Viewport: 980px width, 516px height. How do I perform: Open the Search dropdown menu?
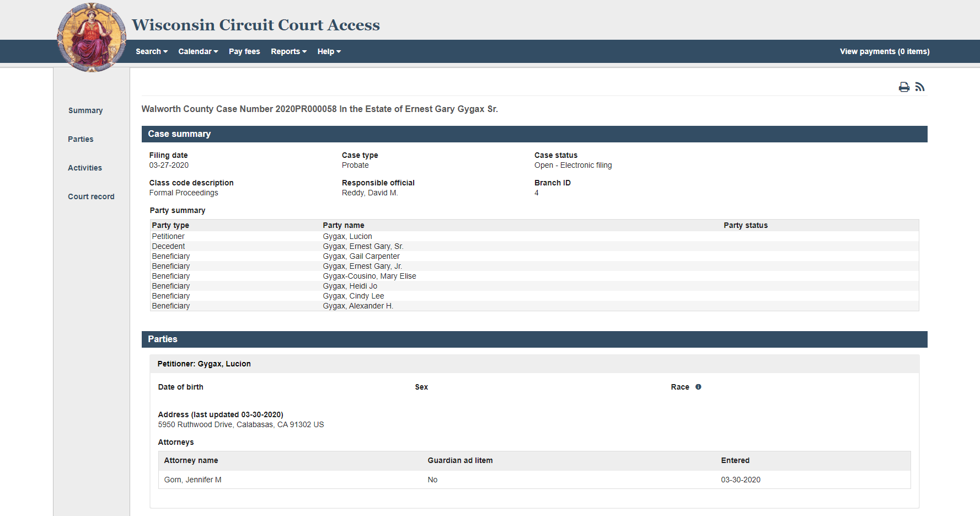pyautogui.click(x=152, y=51)
